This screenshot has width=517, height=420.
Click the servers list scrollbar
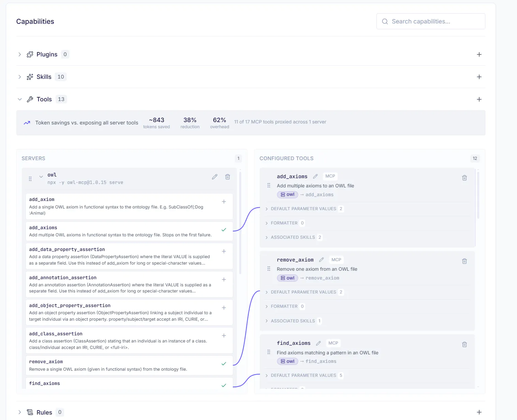point(240,223)
